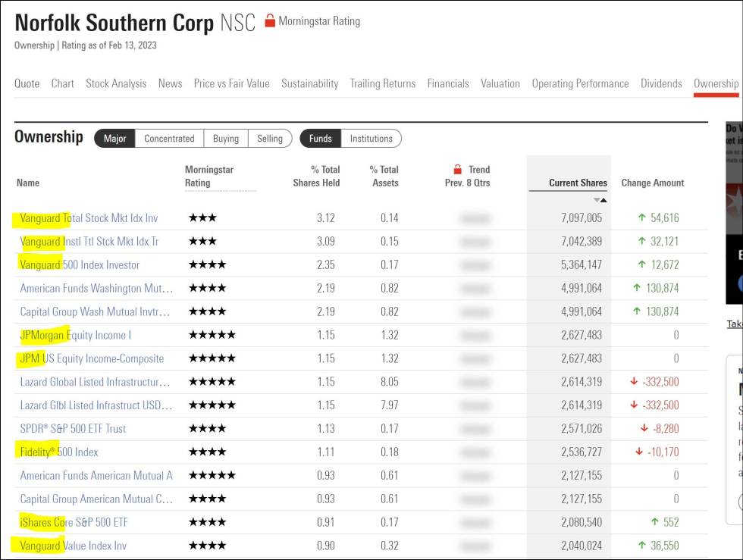The height and width of the screenshot is (560, 743).
Task: Switch to Institutions ownership view
Action: [371, 139]
